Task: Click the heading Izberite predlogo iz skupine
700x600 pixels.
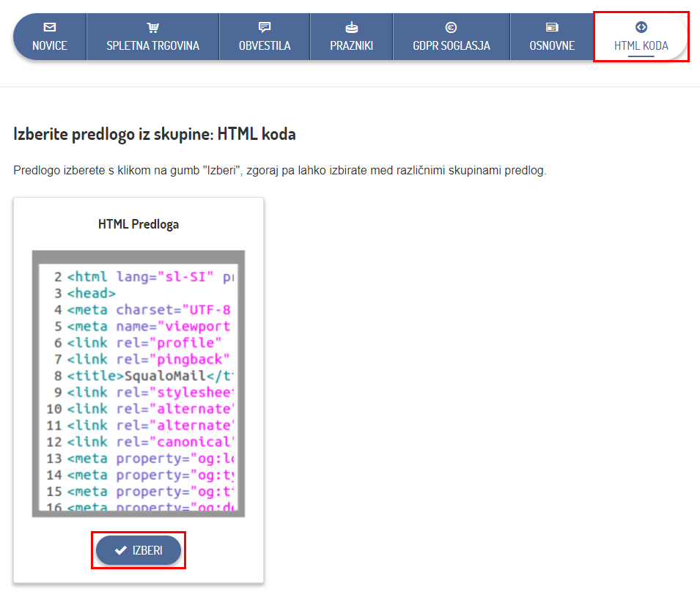Action: [x=155, y=134]
